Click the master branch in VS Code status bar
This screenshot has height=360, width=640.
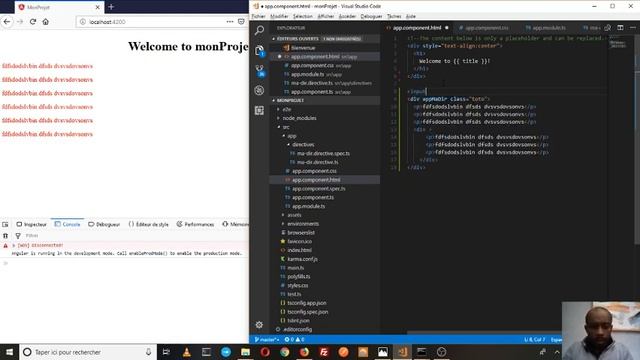click(267, 340)
